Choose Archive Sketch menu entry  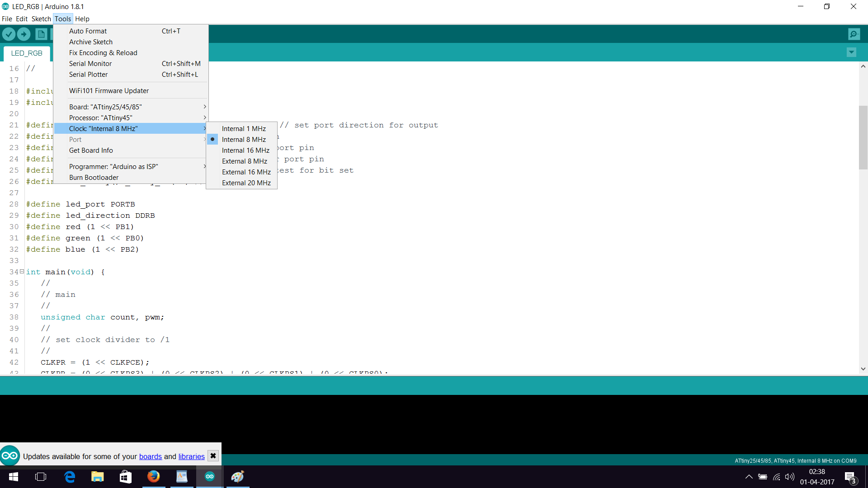131,42
